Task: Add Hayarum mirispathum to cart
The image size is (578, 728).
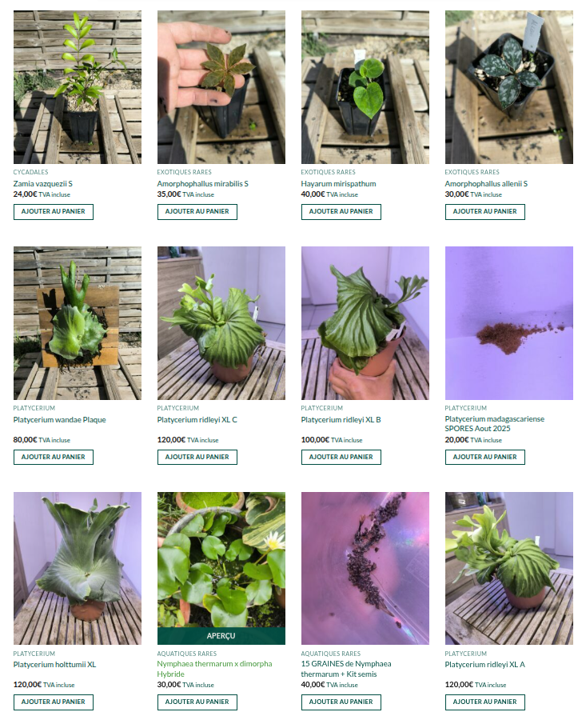Action: pos(341,212)
